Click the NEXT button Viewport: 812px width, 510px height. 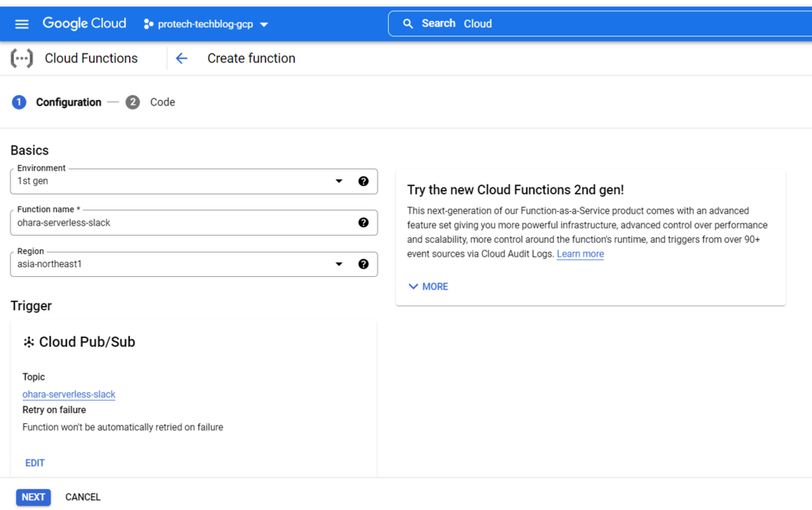[33, 497]
